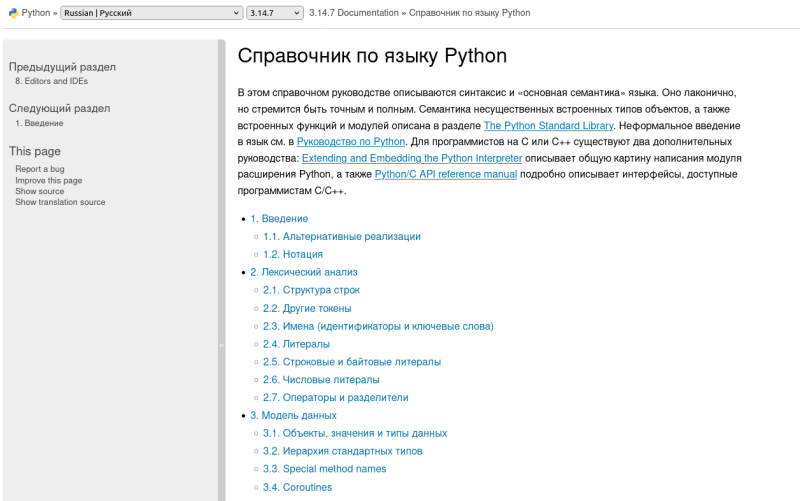Click Show source link
Screen dimensions: 800x501
click(x=40, y=191)
